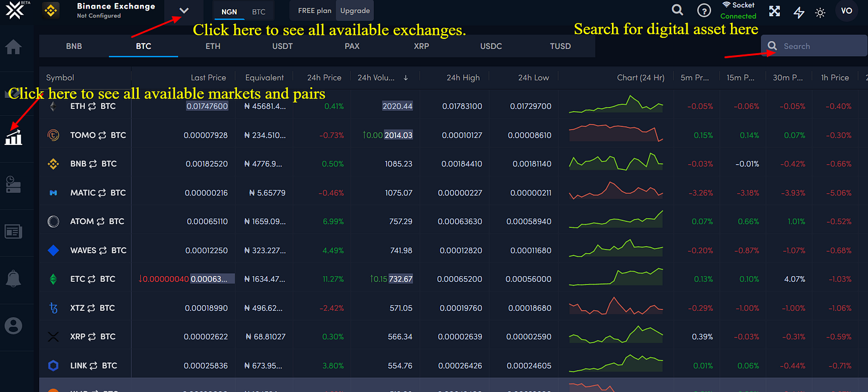
Task: Click the Upgrade button
Action: pos(355,11)
